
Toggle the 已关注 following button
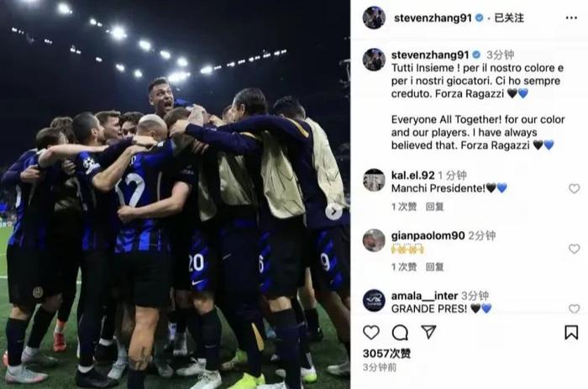pos(509,18)
